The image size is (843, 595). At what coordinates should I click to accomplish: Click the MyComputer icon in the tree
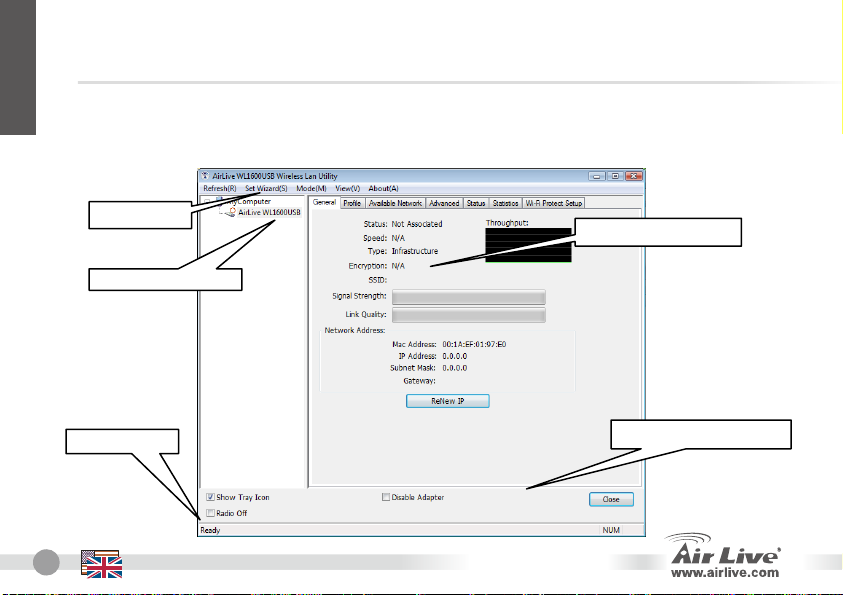(x=218, y=201)
